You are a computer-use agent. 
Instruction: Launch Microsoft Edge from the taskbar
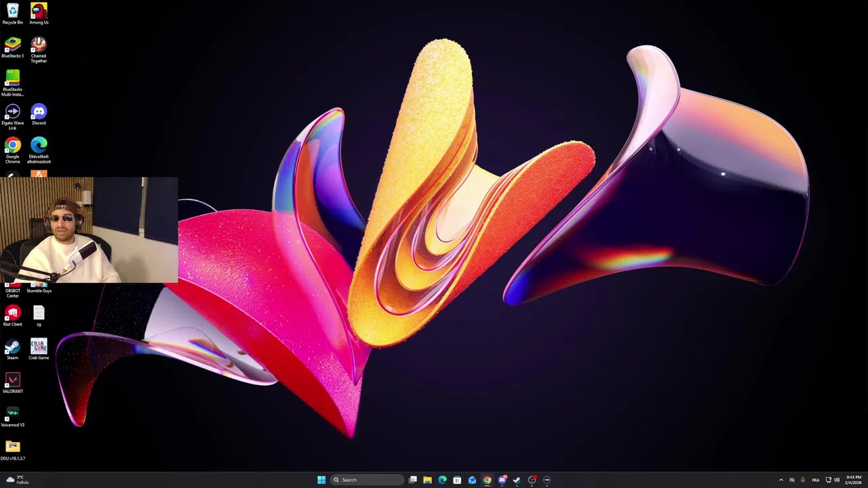(x=442, y=480)
